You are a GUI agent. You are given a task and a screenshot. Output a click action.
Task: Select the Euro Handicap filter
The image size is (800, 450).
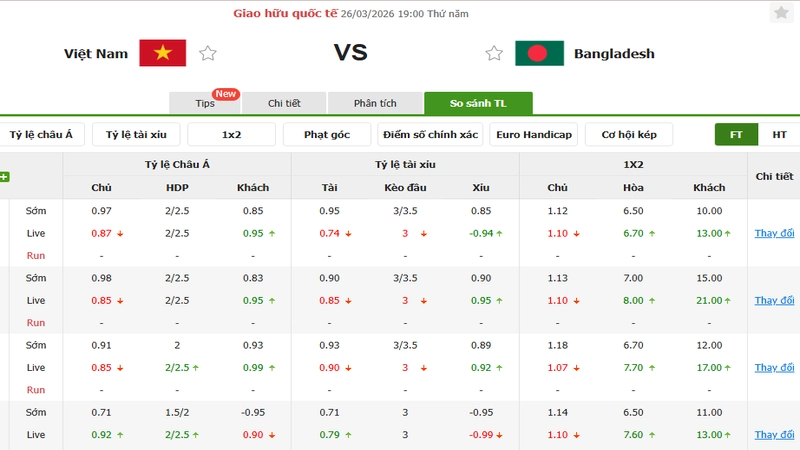point(534,135)
